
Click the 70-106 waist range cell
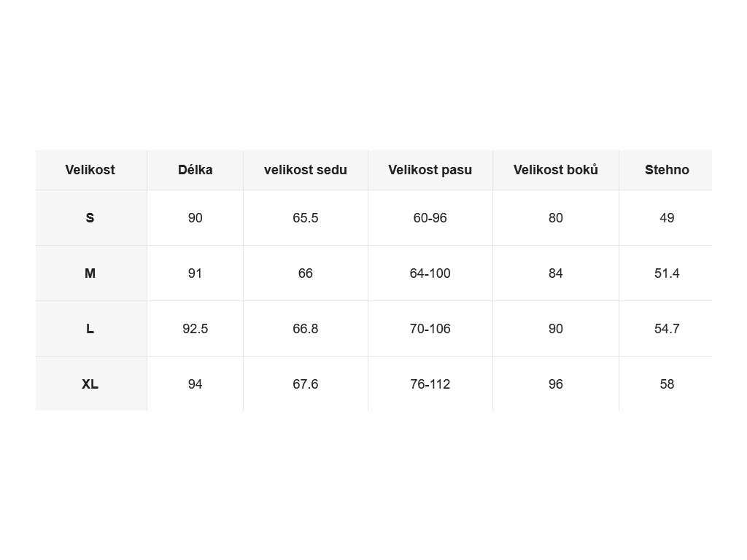coord(430,329)
